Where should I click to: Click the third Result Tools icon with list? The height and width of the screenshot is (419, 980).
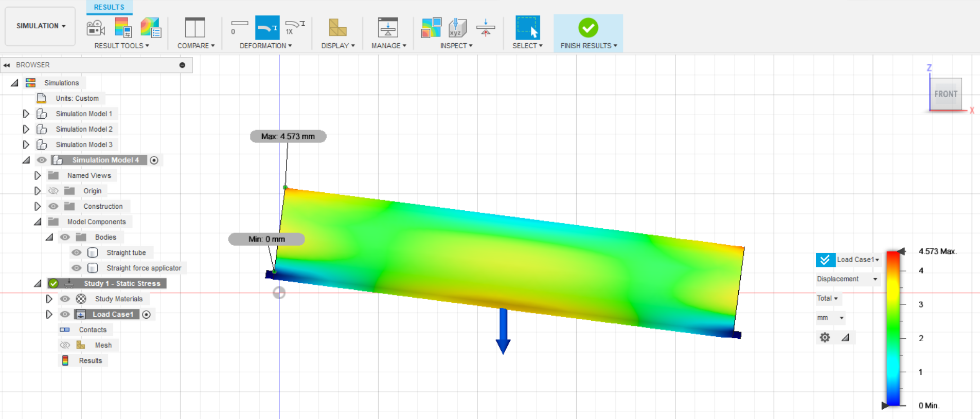point(150,28)
